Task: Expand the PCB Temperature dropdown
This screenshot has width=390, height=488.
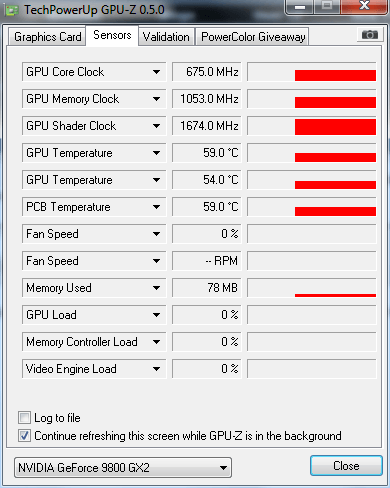Action: tap(94, 207)
